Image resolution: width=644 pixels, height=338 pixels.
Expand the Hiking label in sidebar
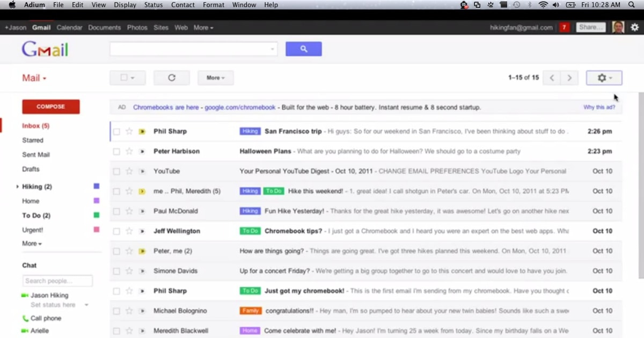point(17,187)
